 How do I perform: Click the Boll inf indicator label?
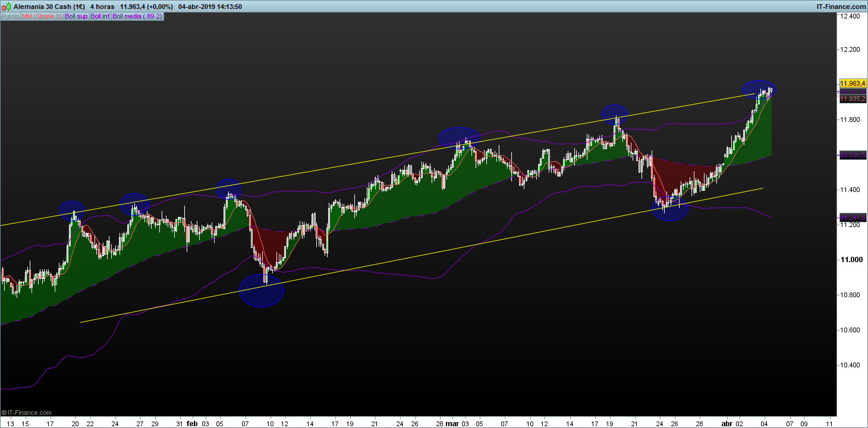(100, 17)
